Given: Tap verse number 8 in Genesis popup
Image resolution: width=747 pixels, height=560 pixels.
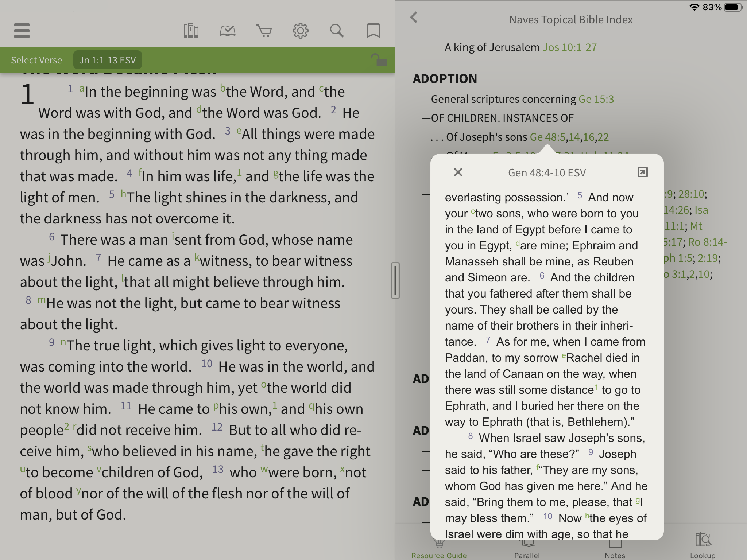Looking at the screenshot, I should 471,436.
